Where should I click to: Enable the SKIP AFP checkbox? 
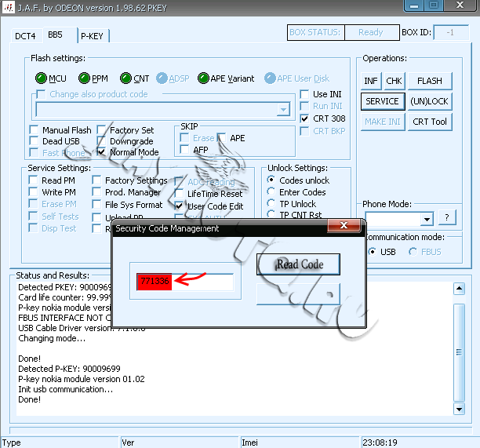click(184, 149)
